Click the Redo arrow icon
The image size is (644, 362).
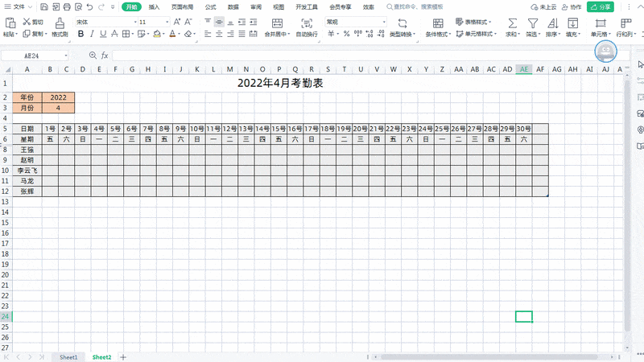tap(101, 7)
